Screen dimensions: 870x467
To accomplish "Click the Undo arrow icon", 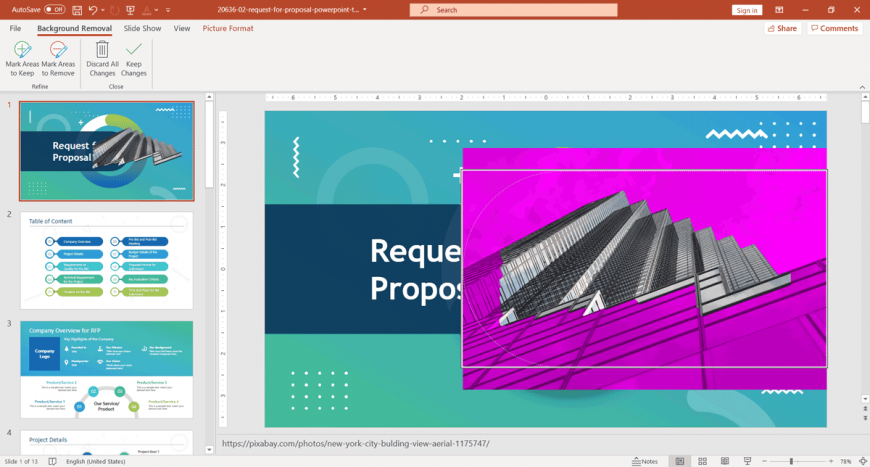I will point(93,10).
